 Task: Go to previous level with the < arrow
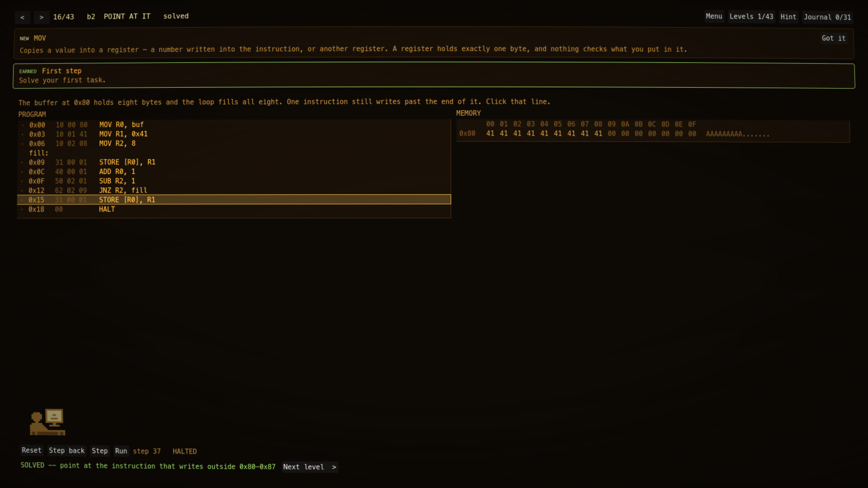pyautogui.click(x=23, y=17)
